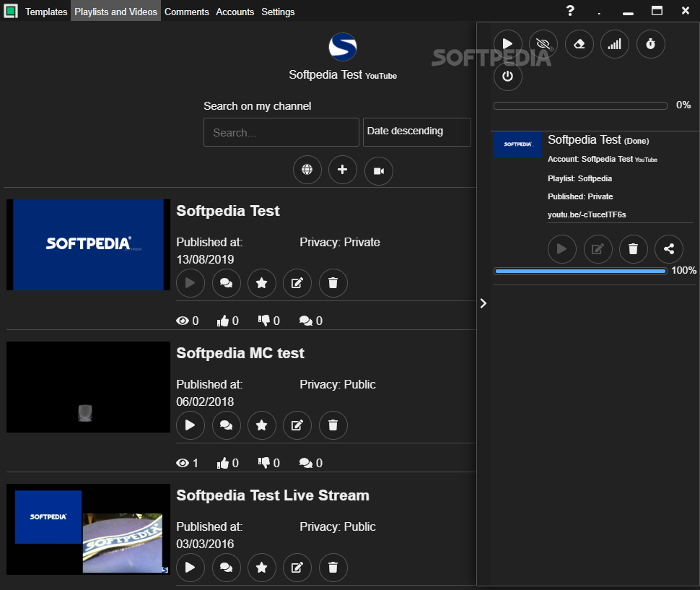Click star icon for Softpedia MC test
The height and width of the screenshot is (590, 700).
click(262, 425)
